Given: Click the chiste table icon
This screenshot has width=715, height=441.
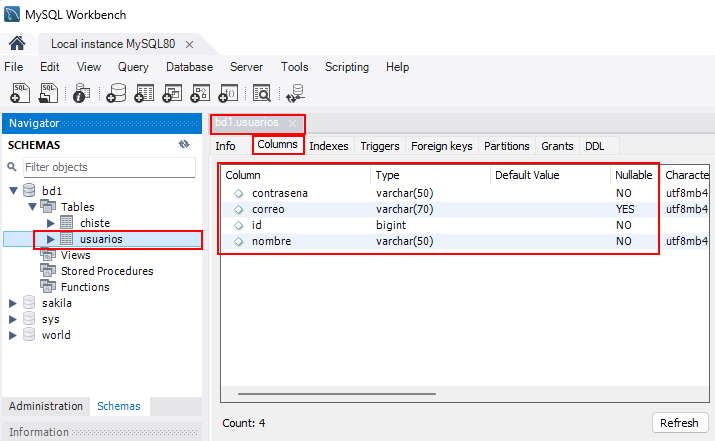Looking at the screenshot, I should click(x=67, y=223).
